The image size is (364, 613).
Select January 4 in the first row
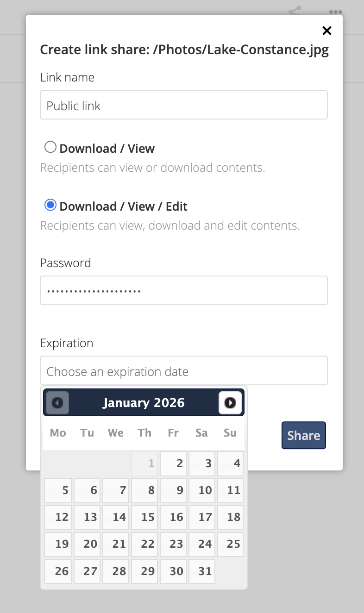230,463
